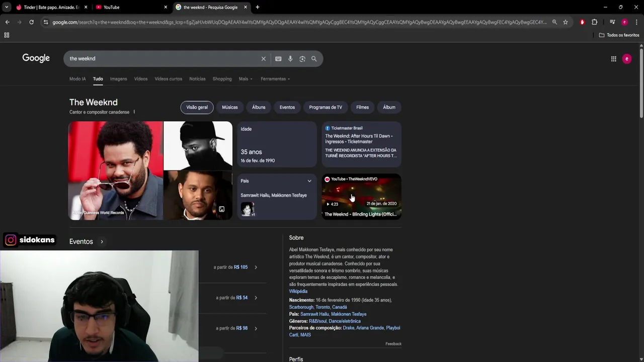Select the Eventos chip
644x362 pixels.
tap(287, 107)
